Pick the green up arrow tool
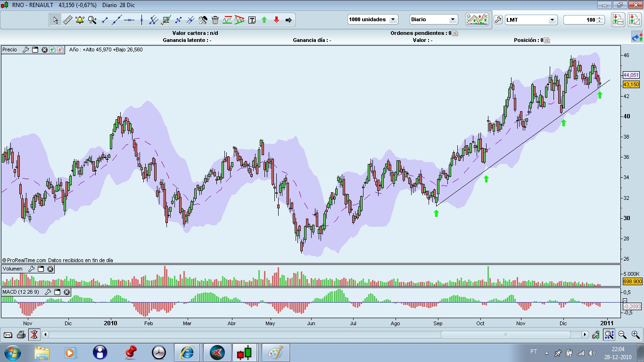The width and height of the screenshot is (644, 362). pyautogui.click(x=264, y=20)
